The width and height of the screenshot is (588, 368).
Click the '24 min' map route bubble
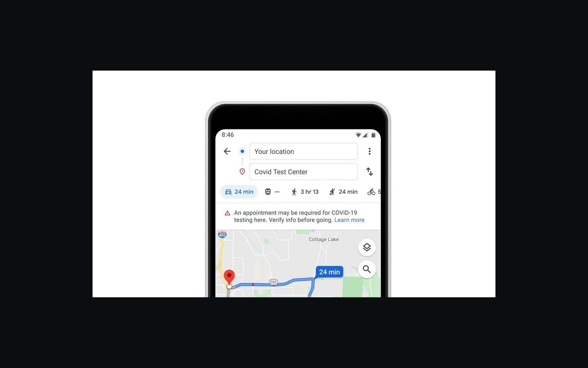tap(330, 271)
